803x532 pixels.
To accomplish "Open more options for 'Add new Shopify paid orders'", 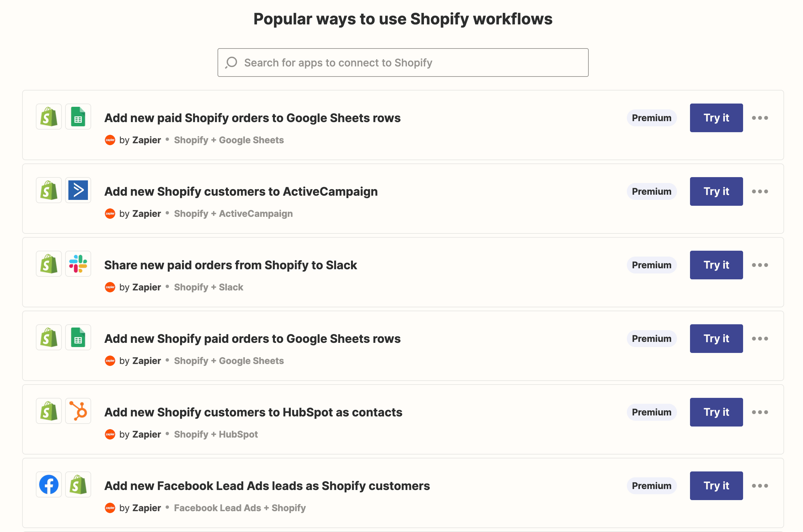I will pyautogui.click(x=760, y=339).
